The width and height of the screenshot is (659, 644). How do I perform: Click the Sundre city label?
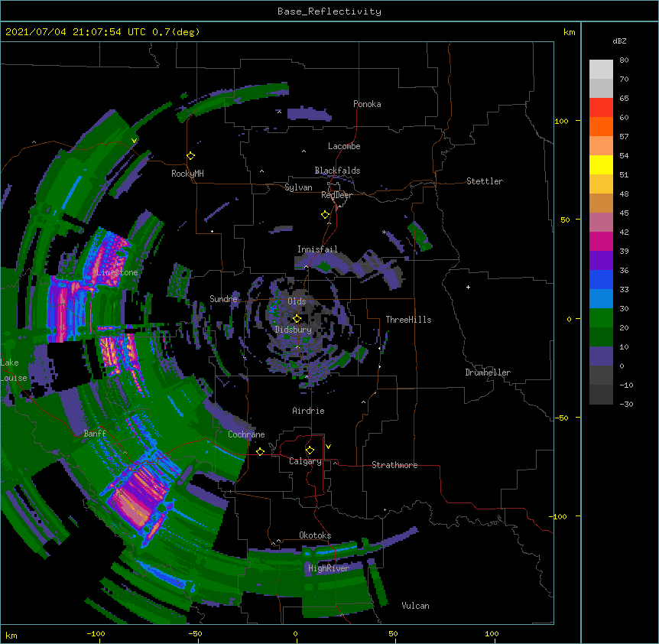point(223,299)
